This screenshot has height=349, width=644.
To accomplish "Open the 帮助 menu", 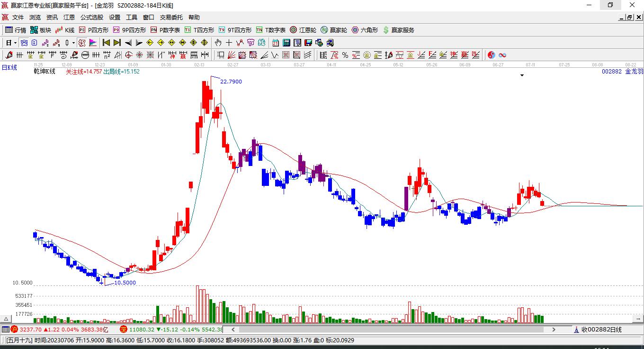I will pyautogui.click(x=194, y=18).
